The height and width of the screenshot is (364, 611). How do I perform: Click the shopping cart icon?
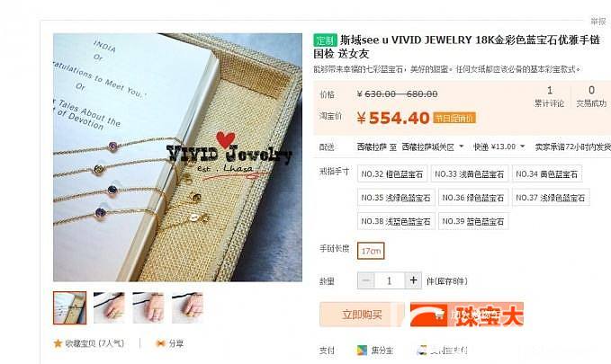tap(439, 315)
